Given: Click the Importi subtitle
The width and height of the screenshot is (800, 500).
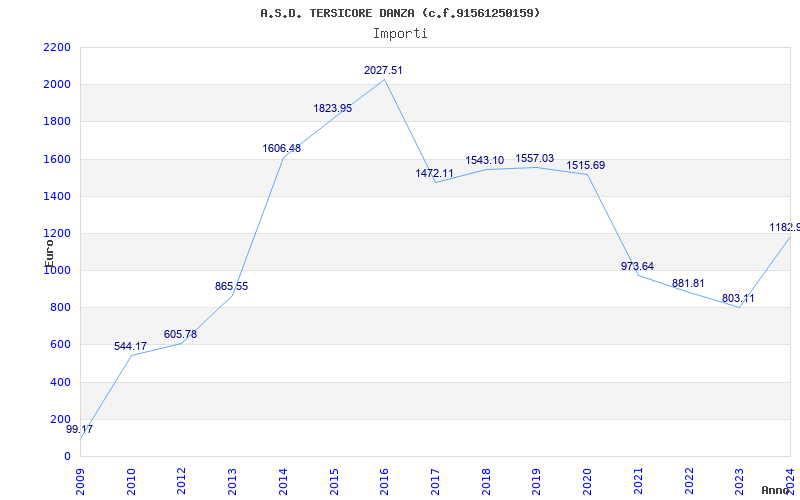Looking at the screenshot, I should pyautogui.click(x=400, y=34).
